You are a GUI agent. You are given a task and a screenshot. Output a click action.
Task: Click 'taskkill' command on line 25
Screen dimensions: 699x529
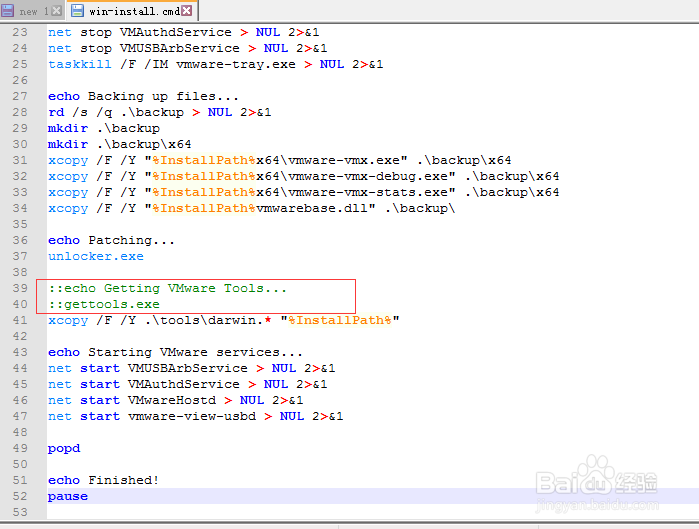pyautogui.click(x=80, y=64)
